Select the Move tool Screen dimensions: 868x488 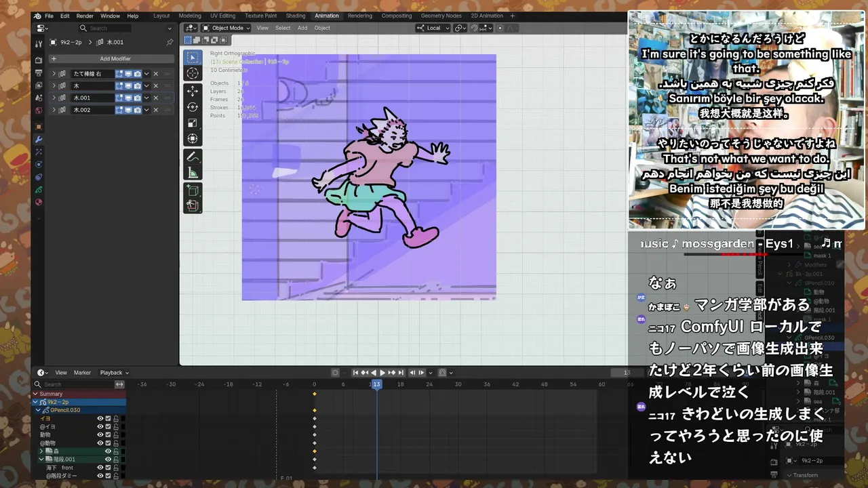(193, 91)
